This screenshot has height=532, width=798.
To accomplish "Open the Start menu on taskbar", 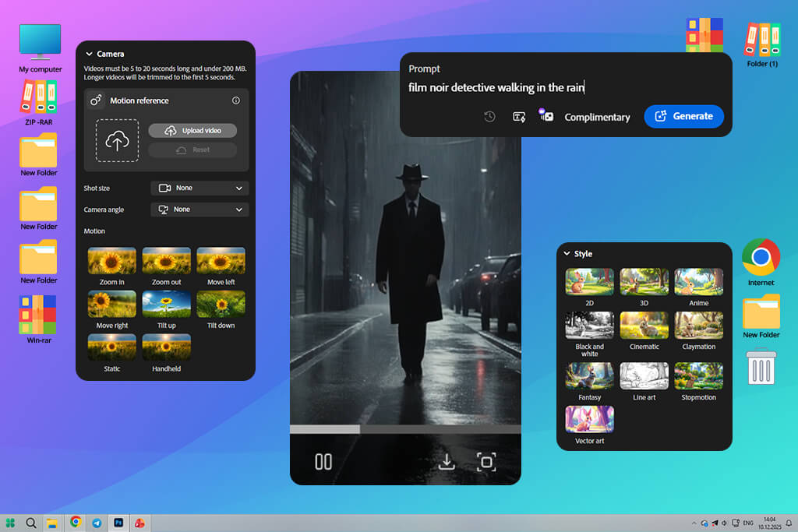I will coord(10,523).
